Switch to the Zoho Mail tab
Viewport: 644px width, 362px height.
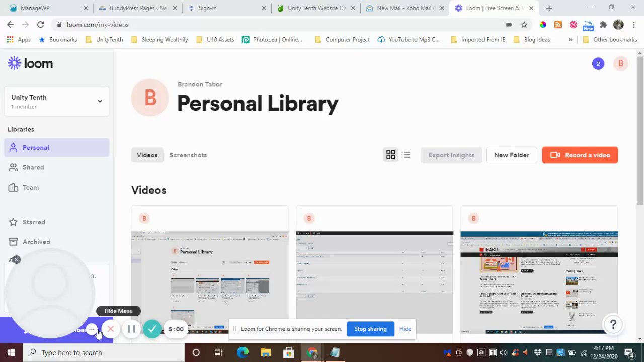[406, 8]
